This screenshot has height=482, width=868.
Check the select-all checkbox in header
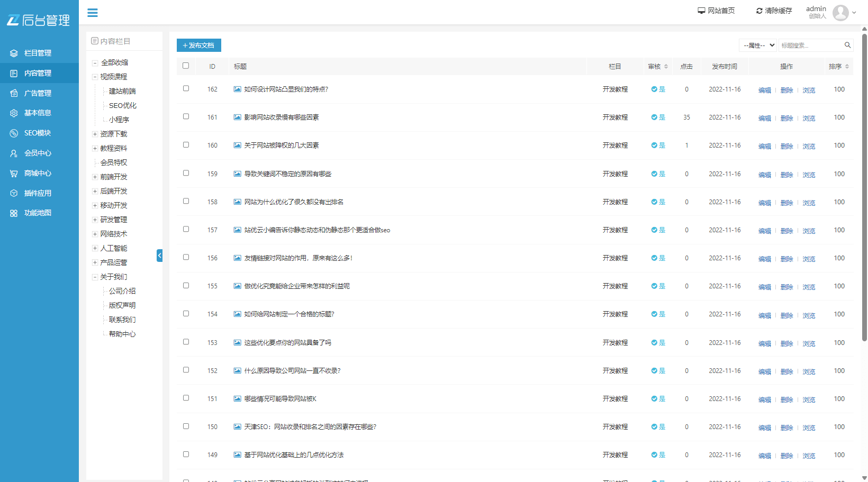(x=186, y=66)
